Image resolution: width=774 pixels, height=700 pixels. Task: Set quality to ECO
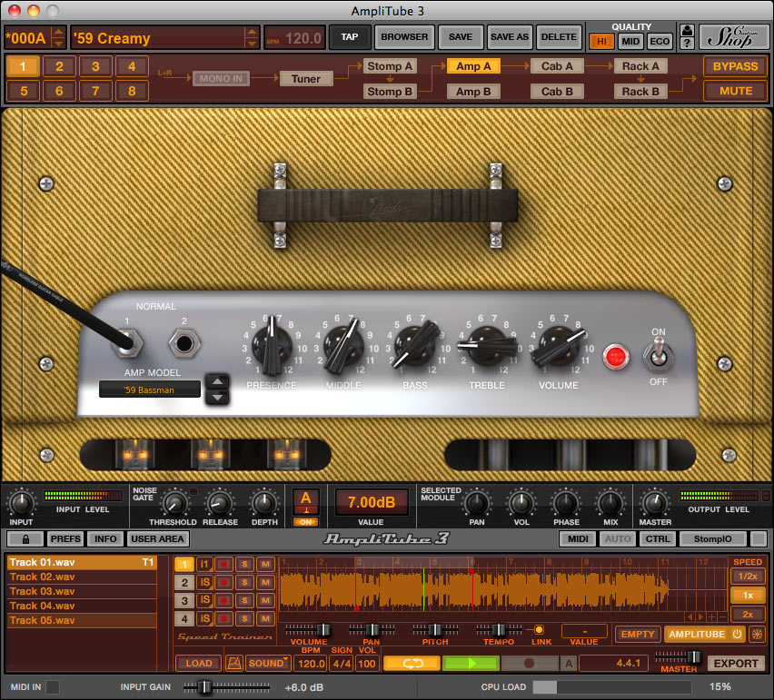click(660, 42)
